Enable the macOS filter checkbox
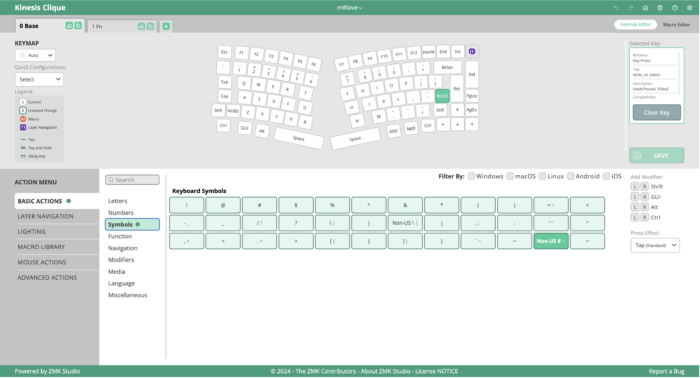This screenshot has width=700, height=378. 510,176
